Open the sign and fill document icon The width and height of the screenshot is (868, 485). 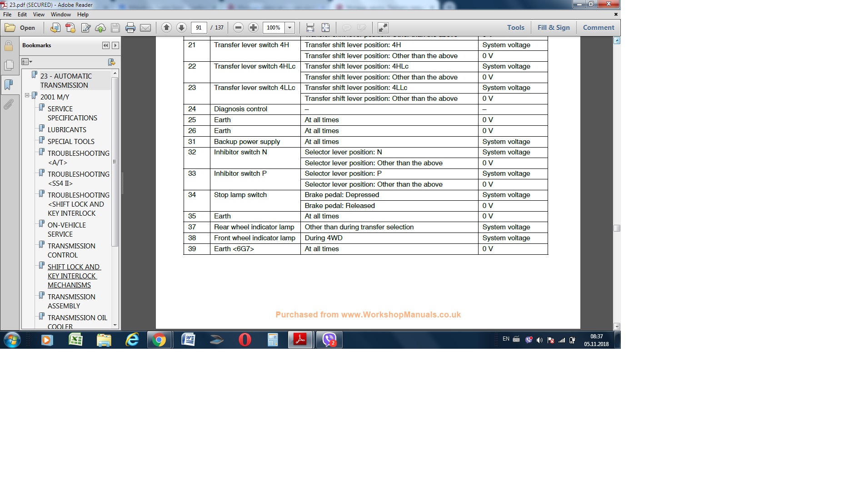click(x=85, y=28)
